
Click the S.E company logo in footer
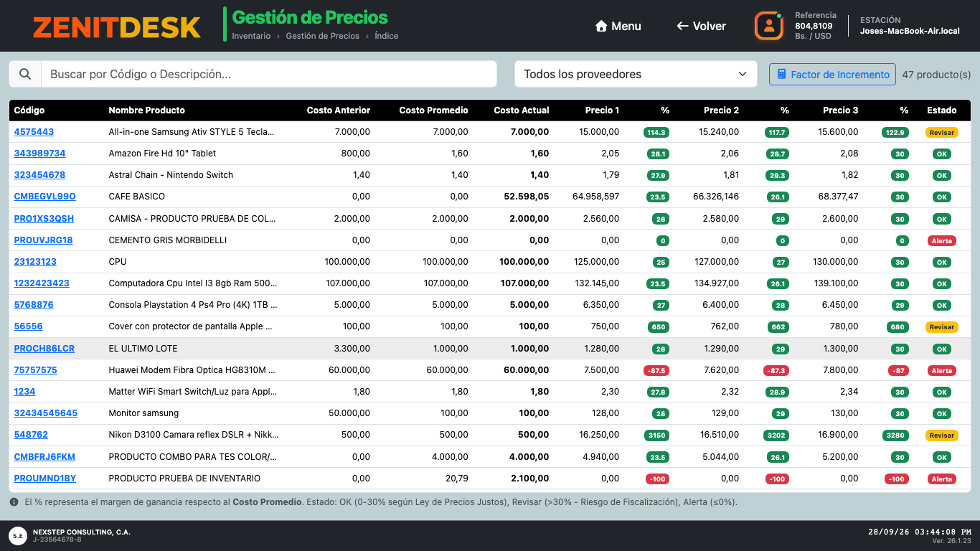pos(18,535)
